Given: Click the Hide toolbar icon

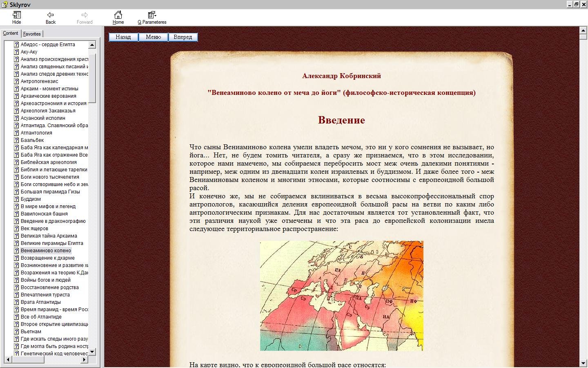Looking at the screenshot, I should (x=17, y=15).
